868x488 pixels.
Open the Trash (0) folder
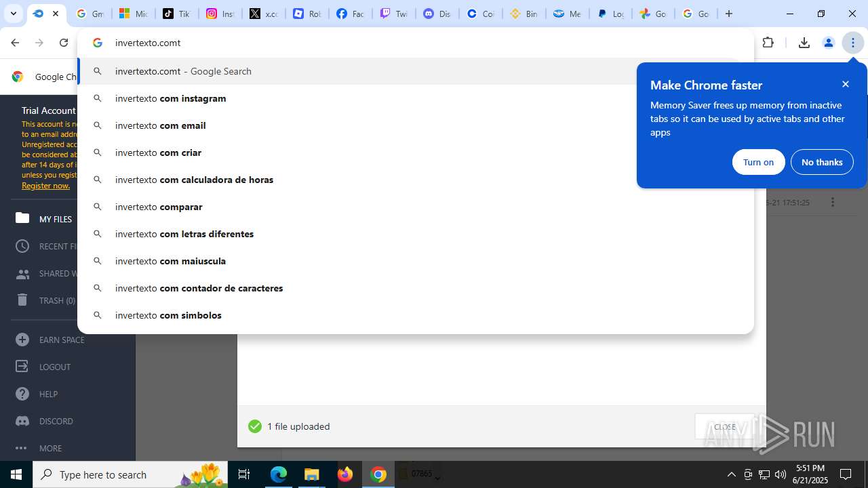[x=45, y=300]
